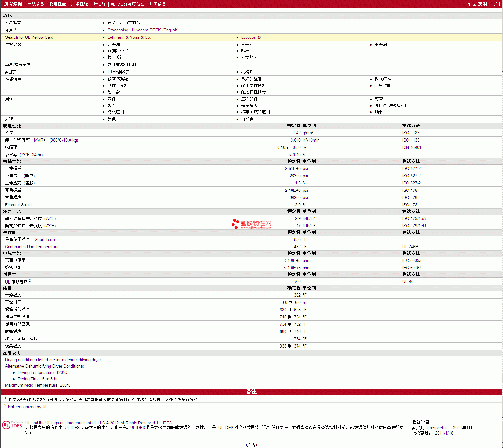
Task: Select 英制 units
Action: (x=482, y=4)
